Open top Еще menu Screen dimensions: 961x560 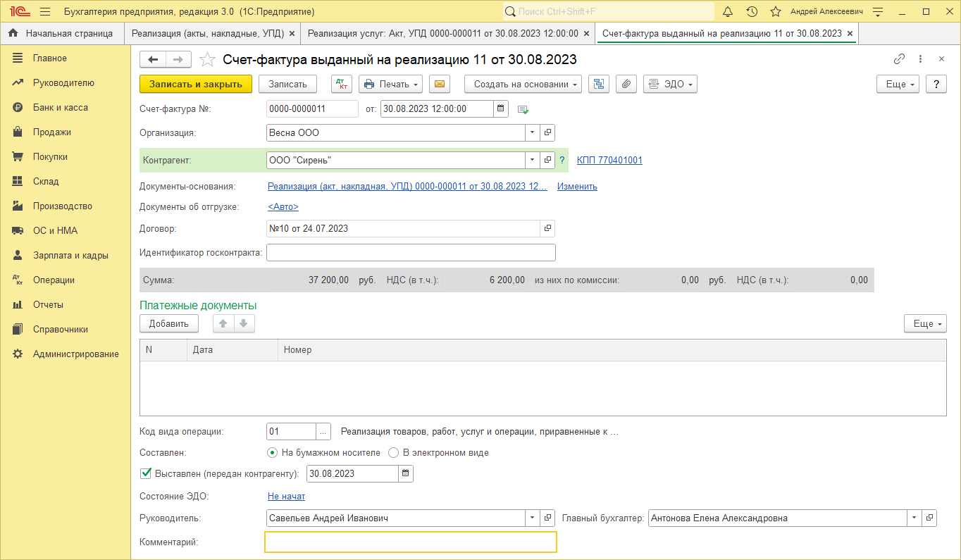[x=898, y=84]
